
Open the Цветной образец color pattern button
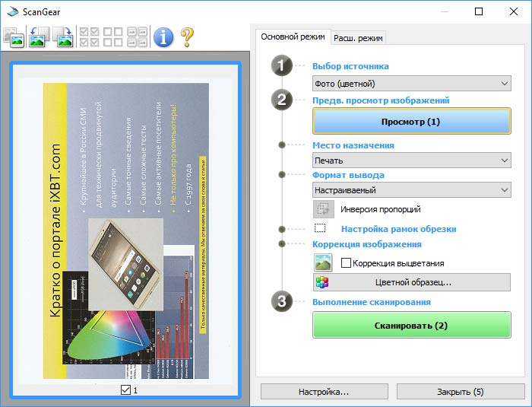[x=412, y=282]
